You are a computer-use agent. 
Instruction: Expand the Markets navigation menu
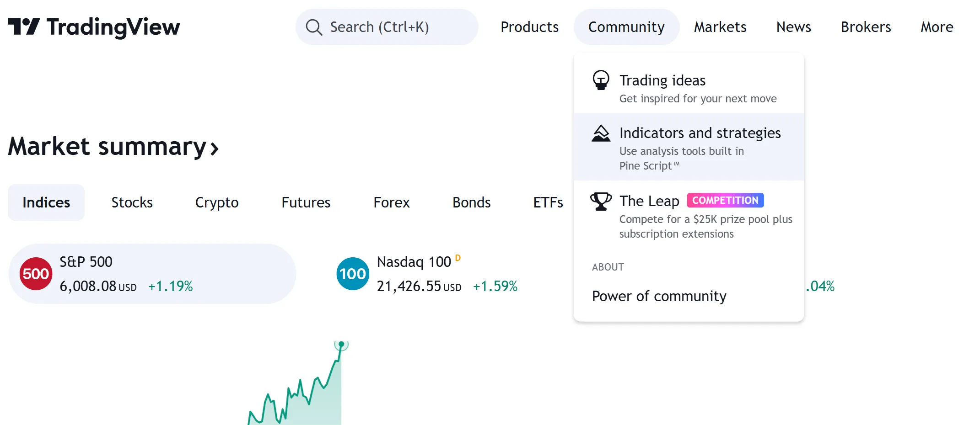click(720, 27)
